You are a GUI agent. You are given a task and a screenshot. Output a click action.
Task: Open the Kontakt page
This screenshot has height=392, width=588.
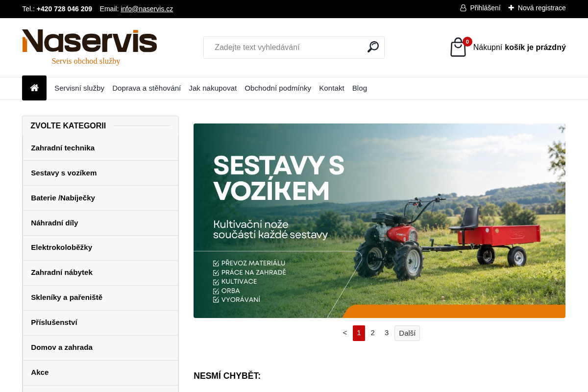click(332, 88)
